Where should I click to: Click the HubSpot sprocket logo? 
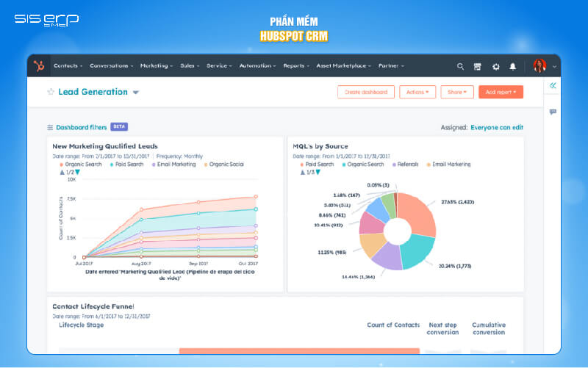[39, 66]
